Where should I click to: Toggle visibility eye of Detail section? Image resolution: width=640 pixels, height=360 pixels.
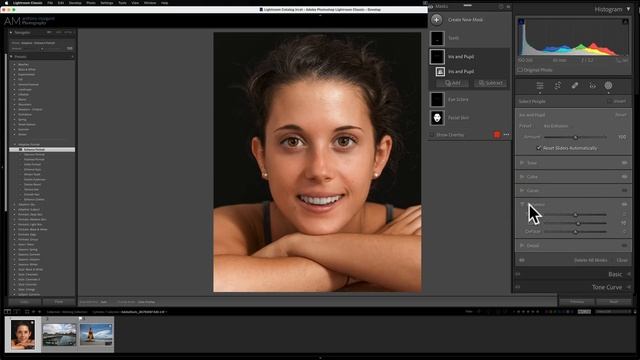click(624, 246)
